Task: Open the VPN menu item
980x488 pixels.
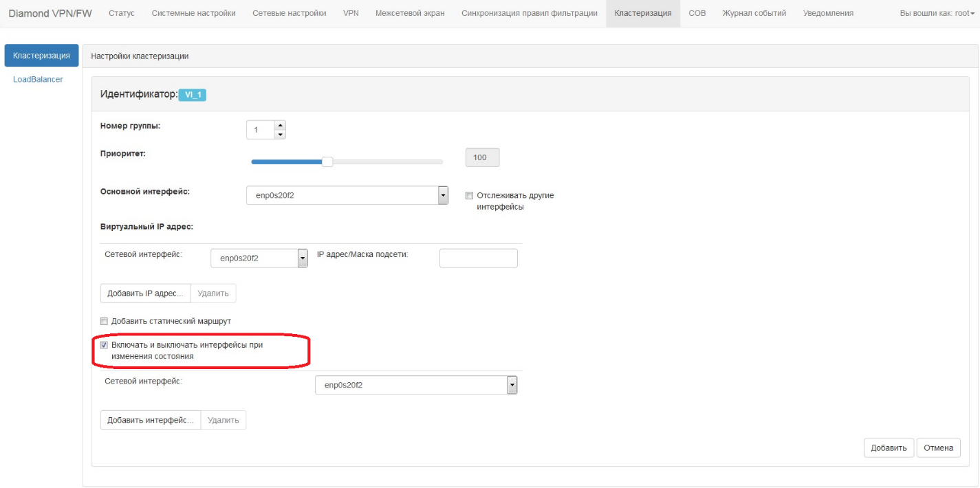Action: click(x=351, y=13)
